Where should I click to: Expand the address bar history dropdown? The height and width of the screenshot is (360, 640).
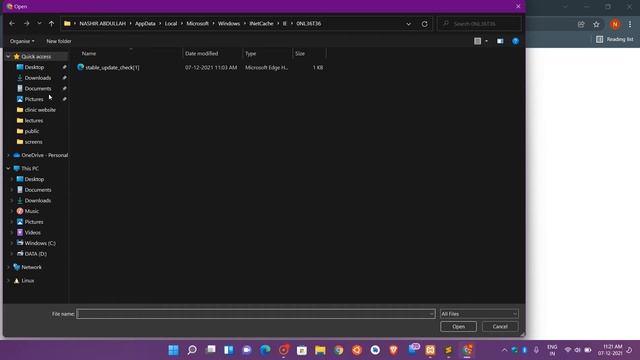point(409,24)
